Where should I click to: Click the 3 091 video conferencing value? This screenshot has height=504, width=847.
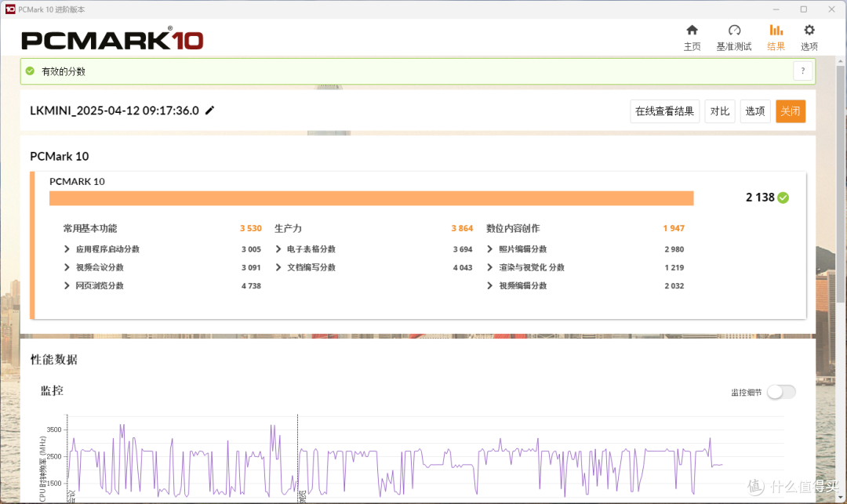click(251, 267)
